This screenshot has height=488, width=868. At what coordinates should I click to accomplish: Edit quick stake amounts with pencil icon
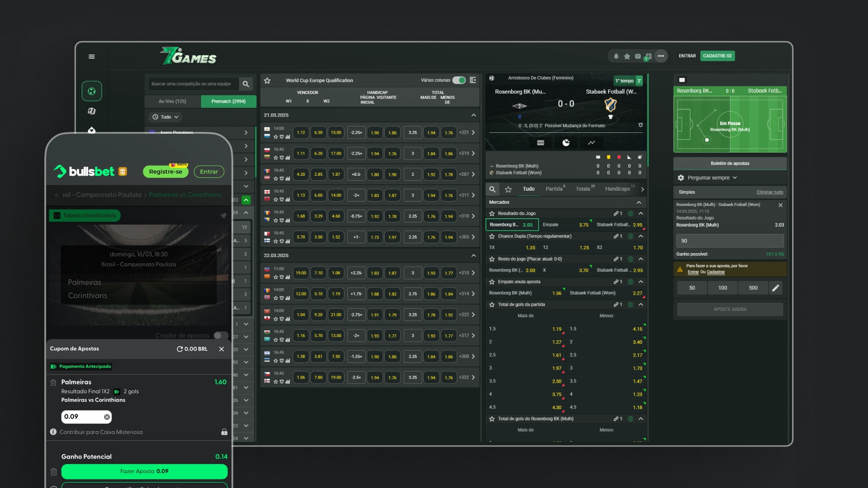(x=776, y=288)
